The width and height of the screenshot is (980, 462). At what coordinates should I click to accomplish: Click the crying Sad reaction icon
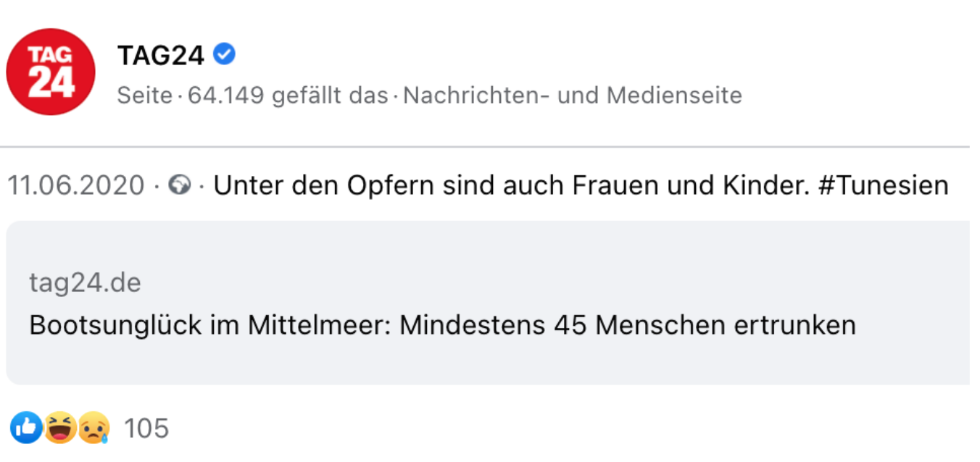94,428
